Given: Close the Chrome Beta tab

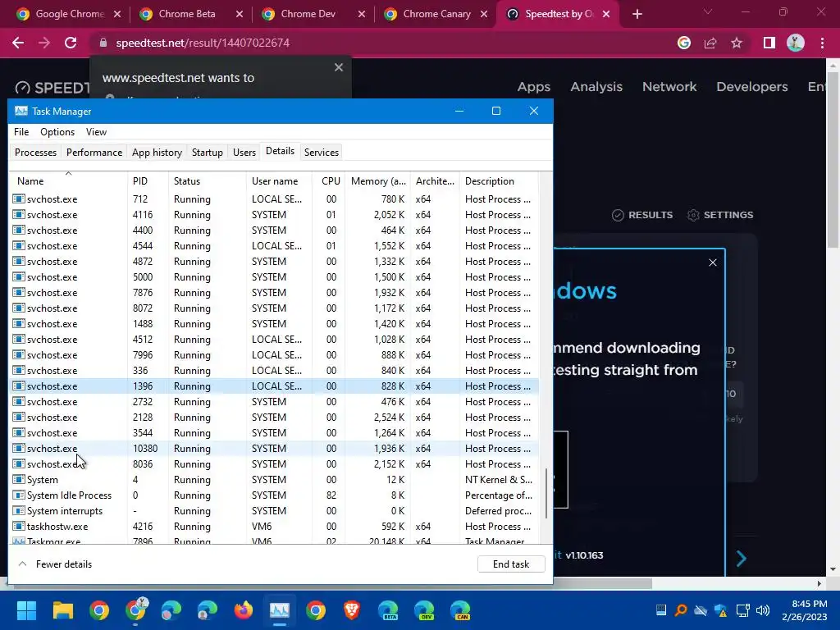Looking at the screenshot, I should point(240,14).
